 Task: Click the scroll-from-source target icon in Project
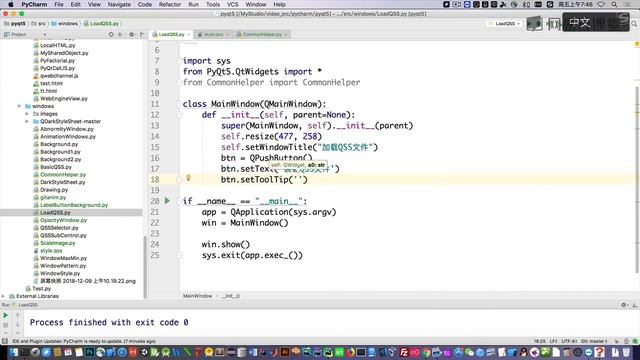point(111,35)
